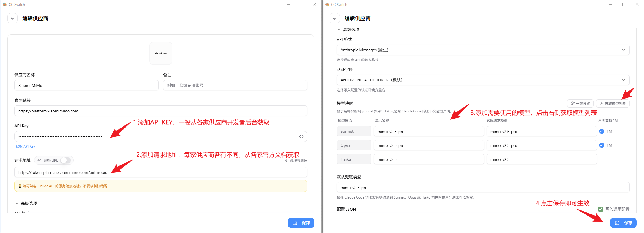Click the magic wand icon in 一键设置
The image size is (644, 233).
[x=573, y=103]
